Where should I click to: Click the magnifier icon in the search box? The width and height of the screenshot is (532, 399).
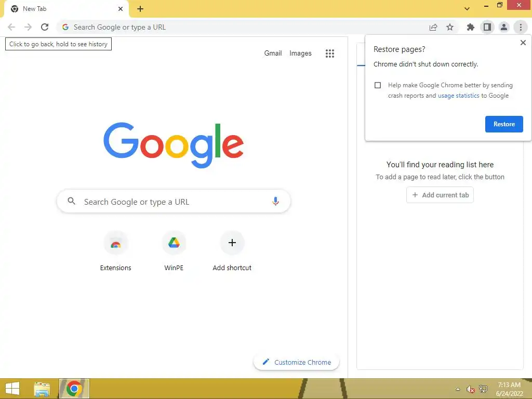(71, 201)
